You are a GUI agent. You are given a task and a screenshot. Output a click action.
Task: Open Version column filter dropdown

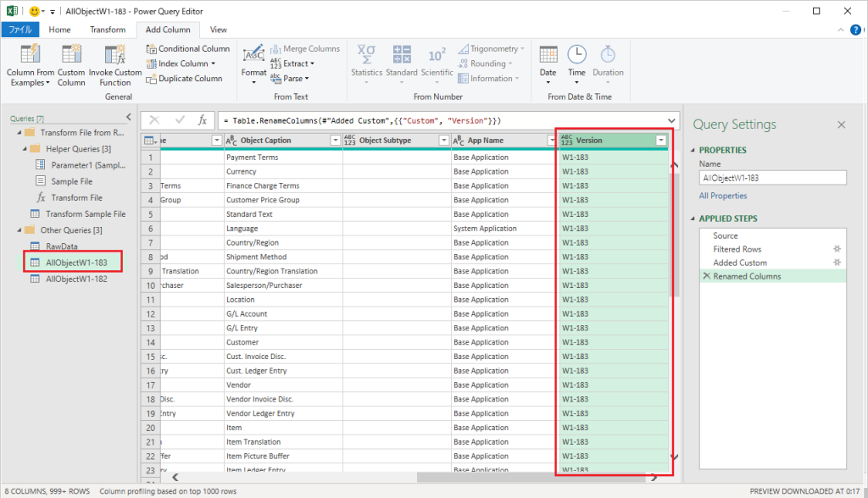(660, 141)
